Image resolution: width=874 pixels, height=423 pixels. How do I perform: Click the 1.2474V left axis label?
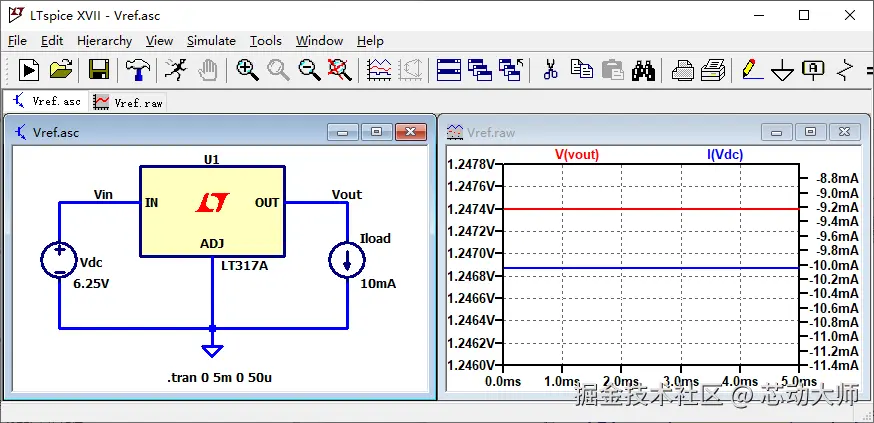click(x=471, y=209)
